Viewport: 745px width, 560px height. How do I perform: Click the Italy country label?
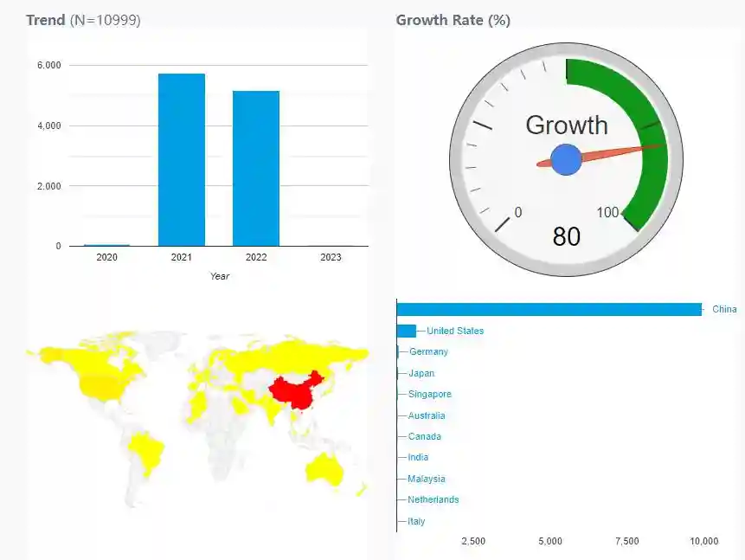tap(416, 521)
